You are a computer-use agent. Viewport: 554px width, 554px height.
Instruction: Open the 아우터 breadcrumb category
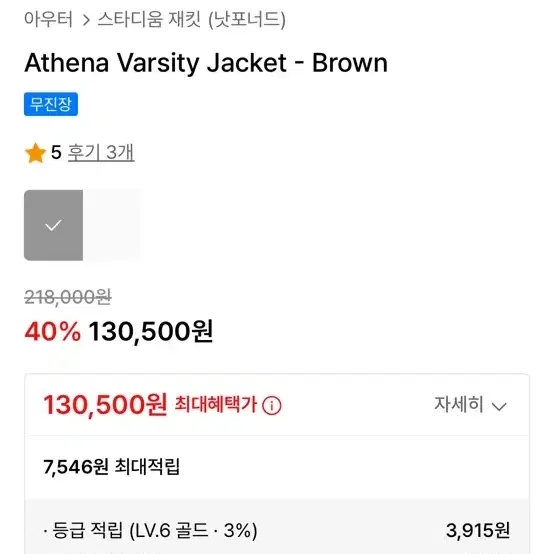point(48,19)
